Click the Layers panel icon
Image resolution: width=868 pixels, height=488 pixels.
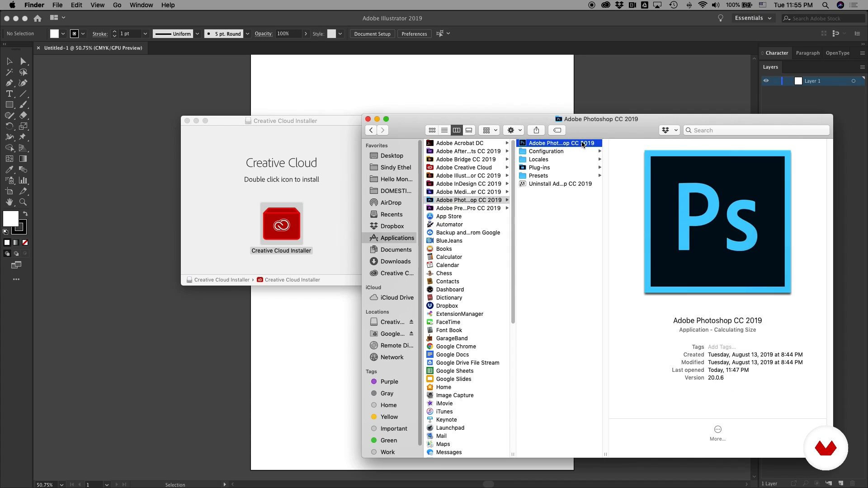(770, 67)
